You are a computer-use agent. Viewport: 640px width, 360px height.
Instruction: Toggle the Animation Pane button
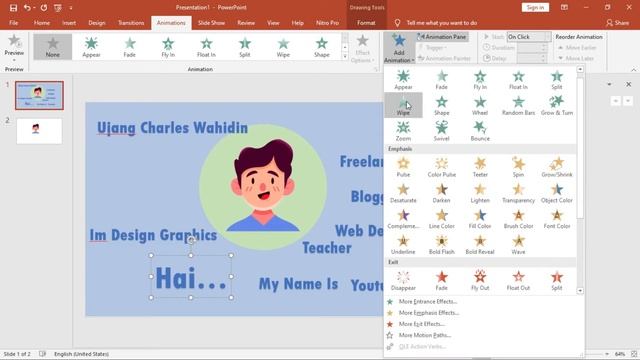coord(442,37)
